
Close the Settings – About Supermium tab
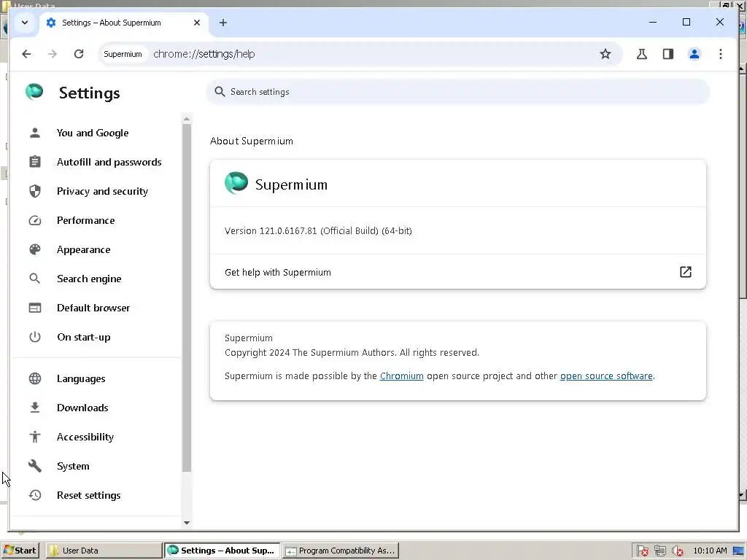click(x=197, y=23)
